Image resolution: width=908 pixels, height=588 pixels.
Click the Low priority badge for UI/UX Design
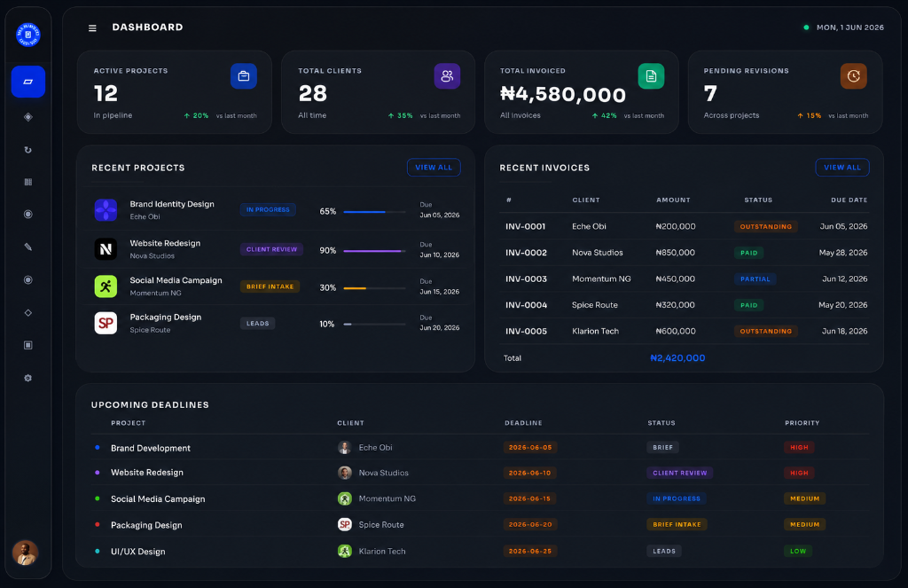pos(798,551)
